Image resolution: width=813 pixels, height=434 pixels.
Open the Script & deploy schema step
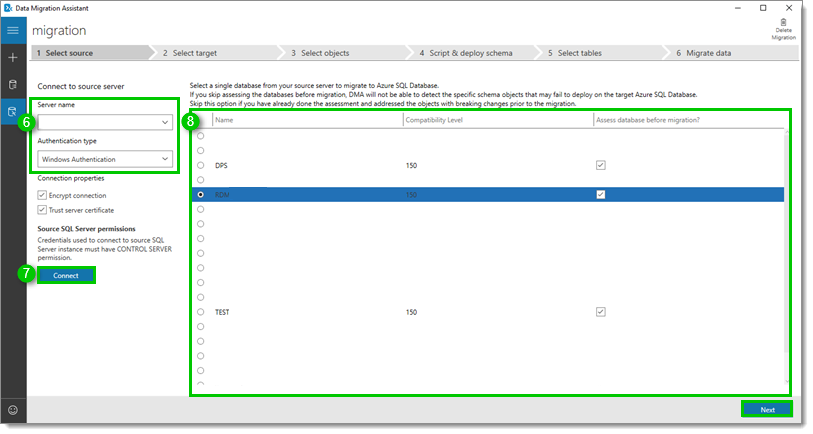(465, 53)
